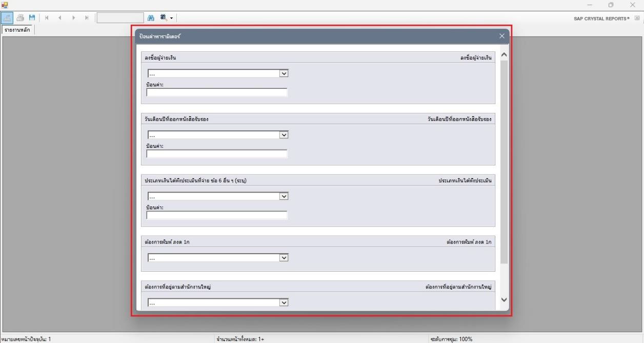
Task: Close the ป้อนค่าพารามิเตอร์ dialog
Action: coord(501,36)
